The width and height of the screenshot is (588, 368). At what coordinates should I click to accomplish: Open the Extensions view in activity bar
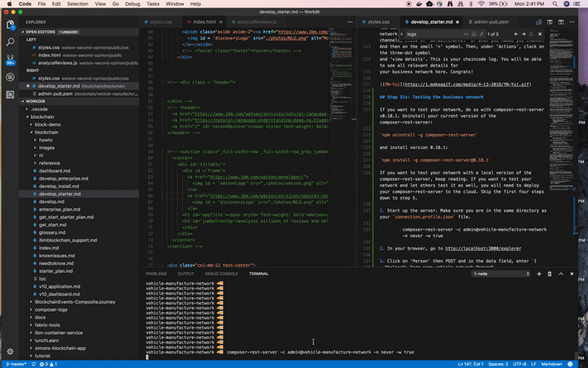tap(11, 95)
